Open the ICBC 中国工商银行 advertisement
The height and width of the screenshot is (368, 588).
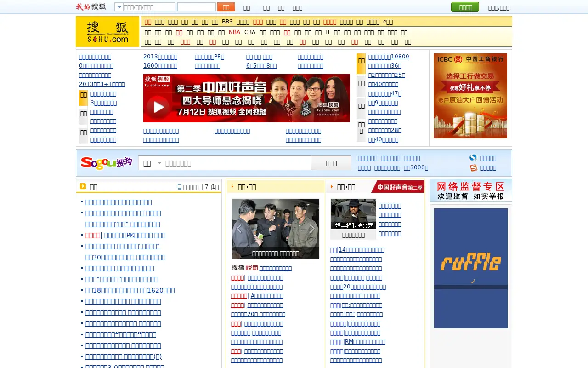click(470, 96)
